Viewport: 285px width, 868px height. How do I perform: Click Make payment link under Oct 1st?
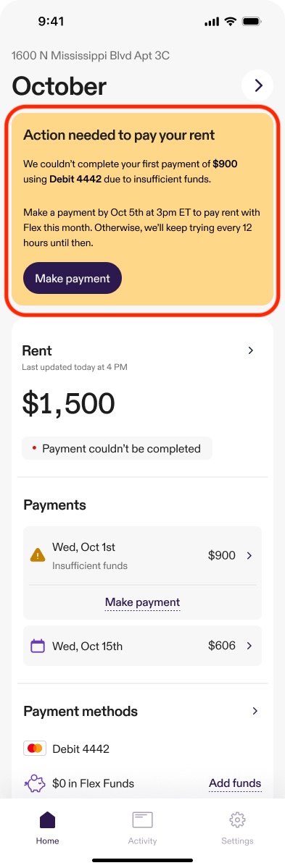[142, 602]
